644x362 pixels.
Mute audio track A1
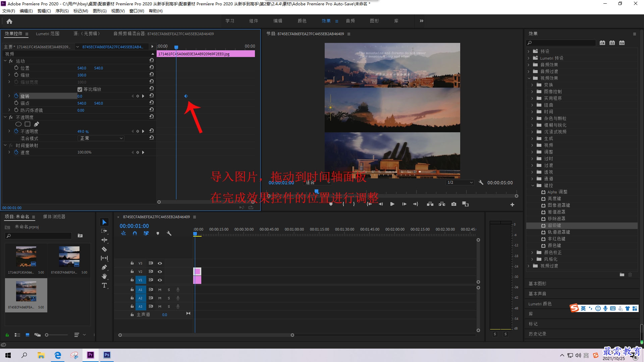[160, 290]
